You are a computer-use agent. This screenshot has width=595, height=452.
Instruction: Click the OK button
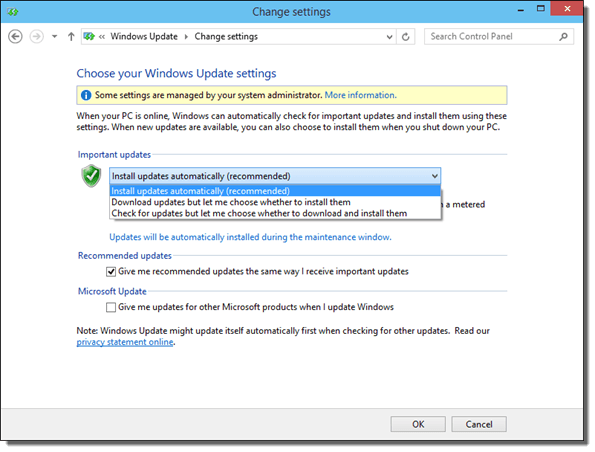pos(418,424)
